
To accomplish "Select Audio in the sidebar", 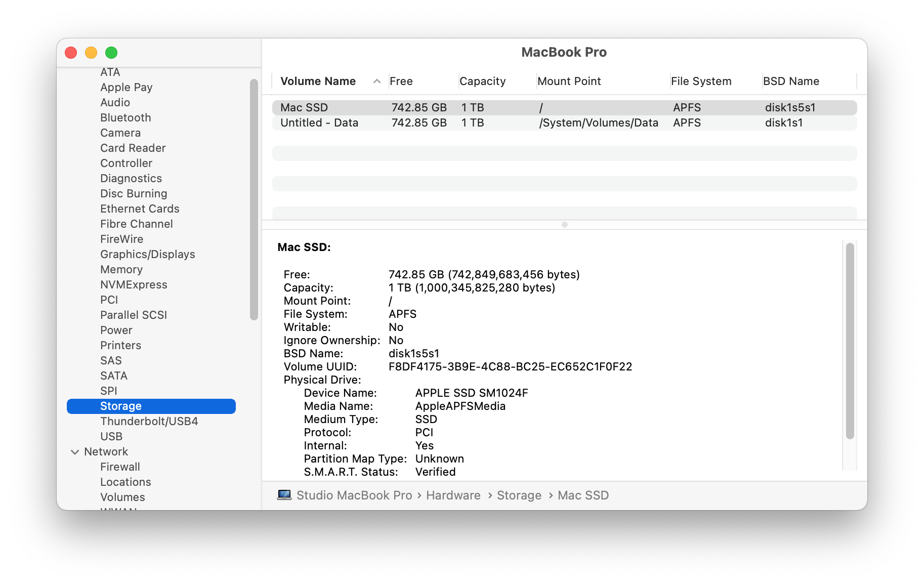I will coord(115,102).
